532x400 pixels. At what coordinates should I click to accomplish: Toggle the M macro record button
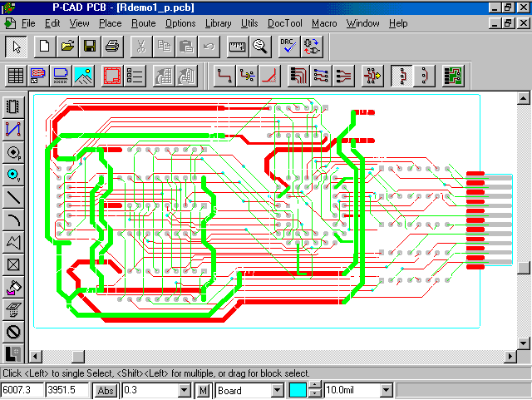[x=203, y=391]
